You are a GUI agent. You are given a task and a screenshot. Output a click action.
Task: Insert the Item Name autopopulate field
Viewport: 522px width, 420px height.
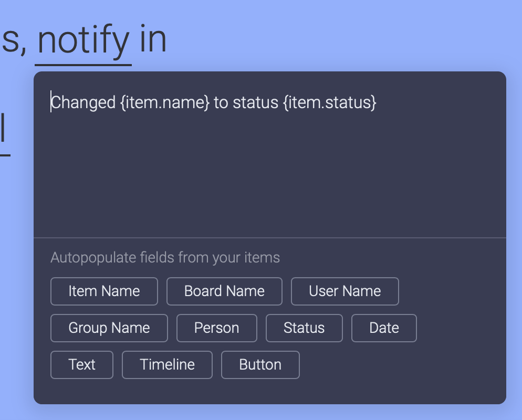pyautogui.click(x=104, y=291)
